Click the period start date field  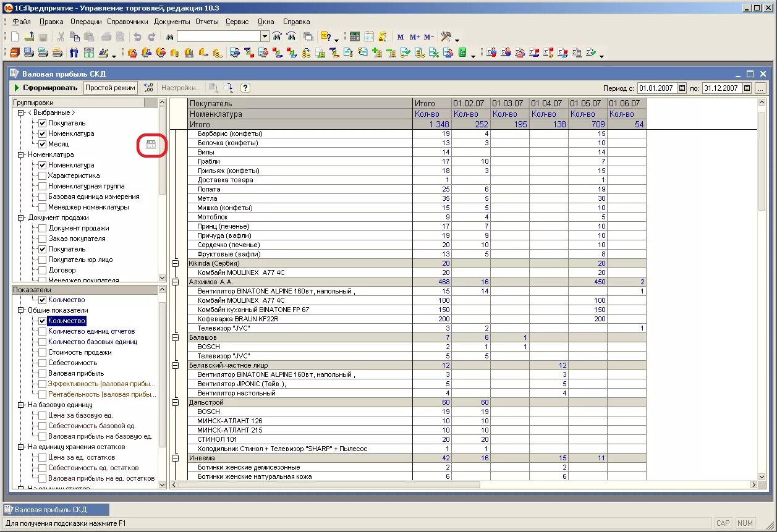[x=658, y=88]
